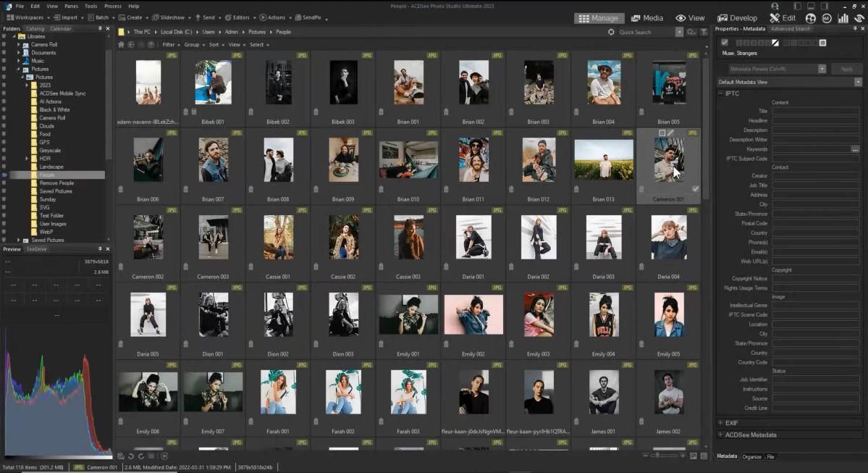Image resolution: width=868 pixels, height=473 pixels.
Task: Close the Folders pane
Action: 107,28
